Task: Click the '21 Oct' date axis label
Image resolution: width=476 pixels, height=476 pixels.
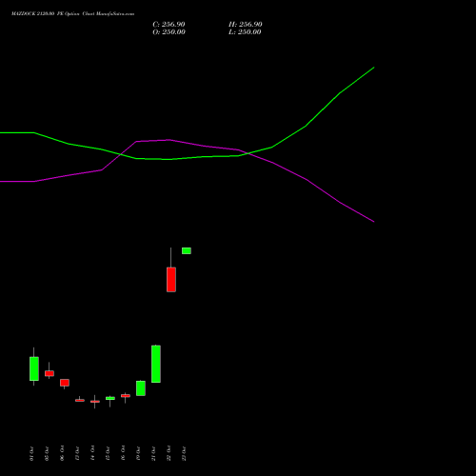Action: [x=153, y=453]
